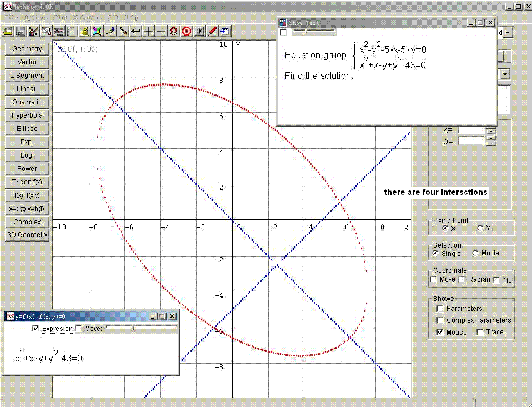Screen dimensions: 532x407
Task: Select the X fixing point radio
Action: (x=445, y=228)
